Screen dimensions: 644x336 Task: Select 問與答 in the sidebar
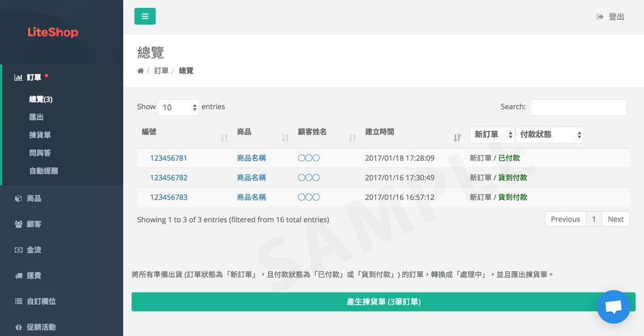pyautogui.click(x=40, y=153)
